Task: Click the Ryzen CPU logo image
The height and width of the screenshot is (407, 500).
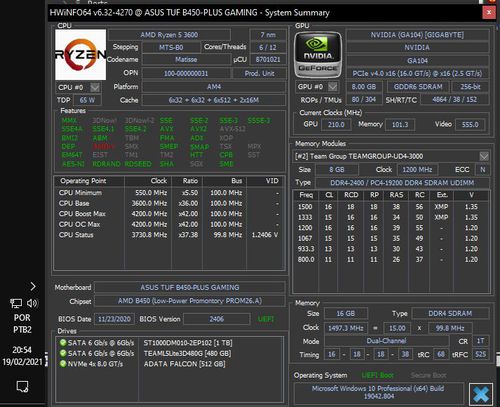Action: pyautogui.click(x=81, y=55)
